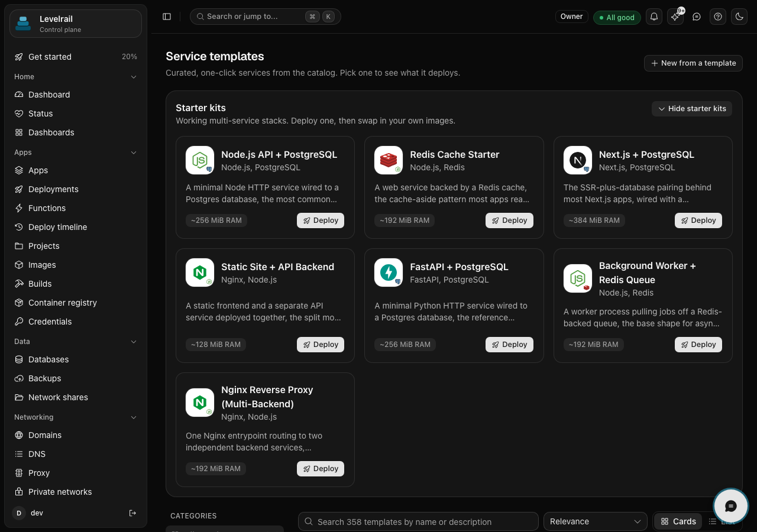Viewport: 757px width, 532px height.
Task: Open the help question mark icon
Action: point(718,17)
